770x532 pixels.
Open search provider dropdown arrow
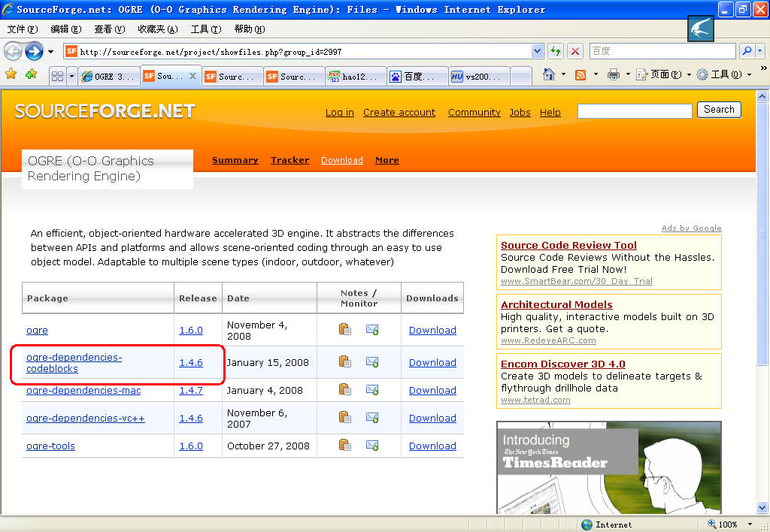[x=760, y=51]
